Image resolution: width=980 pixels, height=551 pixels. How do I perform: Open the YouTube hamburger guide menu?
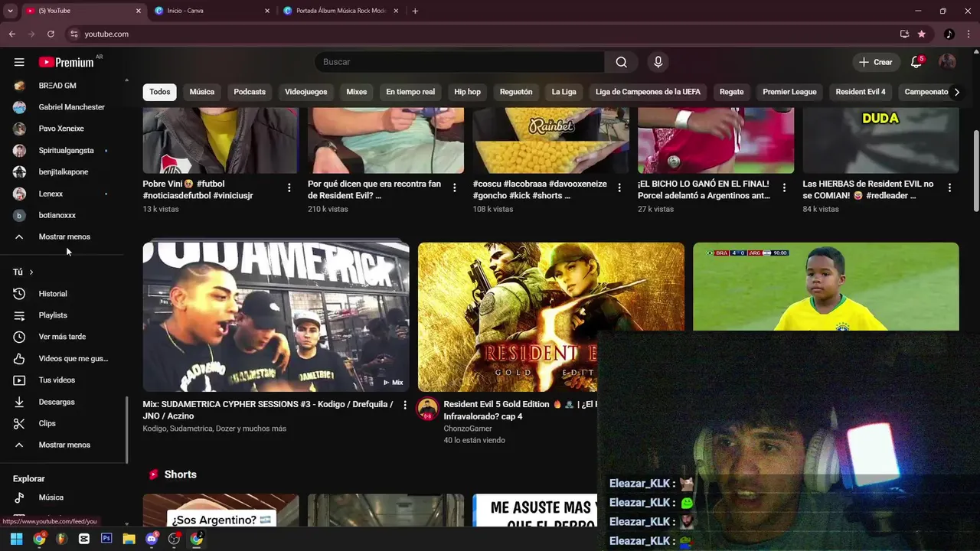(x=19, y=62)
